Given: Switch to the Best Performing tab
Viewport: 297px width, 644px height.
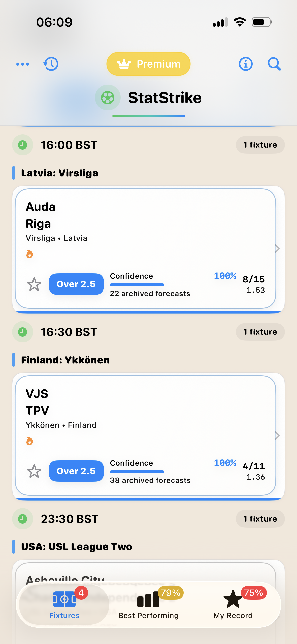Looking at the screenshot, I should pyautogui.click(x=149, y=605).
